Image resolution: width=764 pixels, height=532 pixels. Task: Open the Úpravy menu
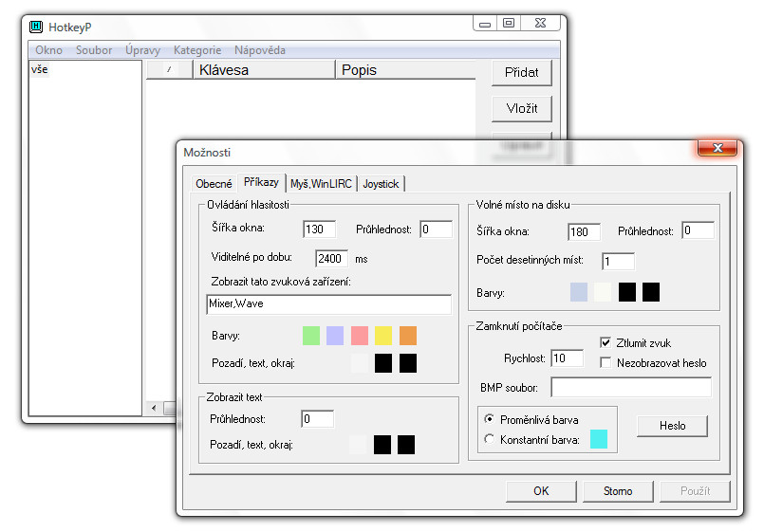142,50
